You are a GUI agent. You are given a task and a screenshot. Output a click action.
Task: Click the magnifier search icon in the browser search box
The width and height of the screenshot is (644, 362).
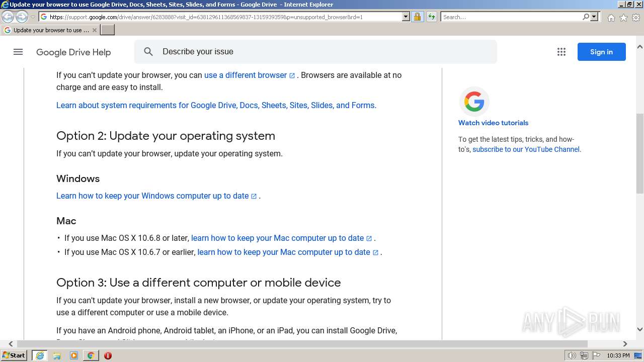[586, 17]
